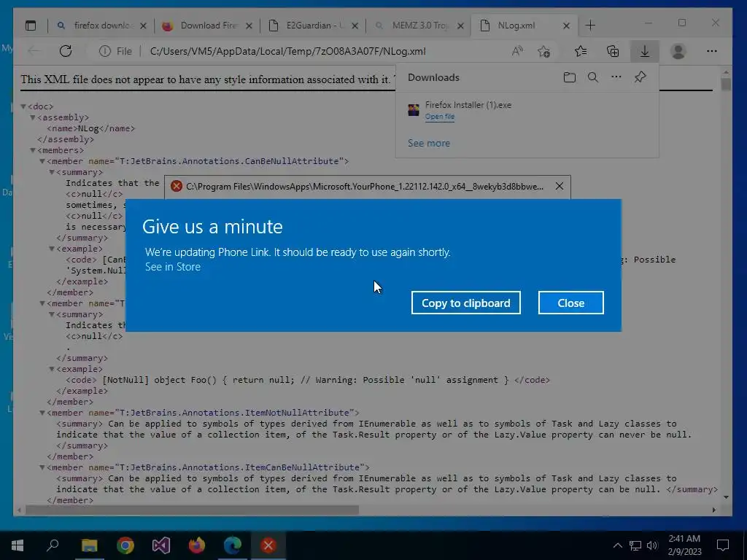
Task: Open the Collections icon
Action: point(613,52)
